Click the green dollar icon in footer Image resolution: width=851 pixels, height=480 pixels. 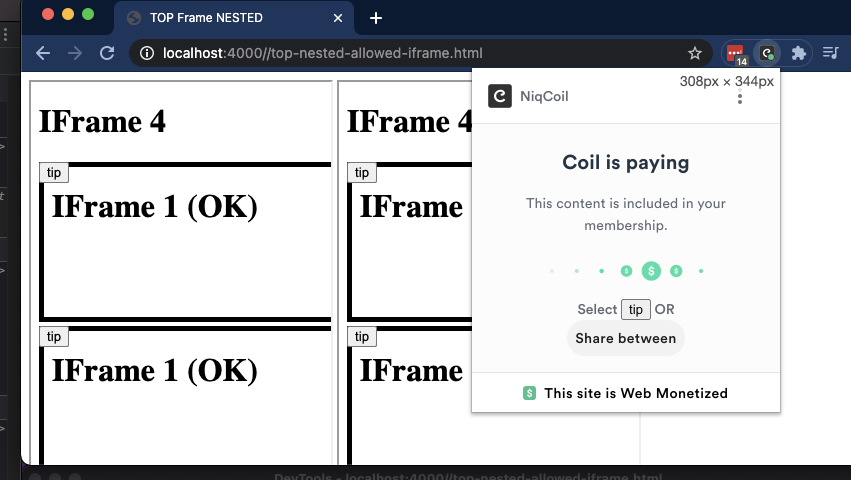(x=529, y=393)
